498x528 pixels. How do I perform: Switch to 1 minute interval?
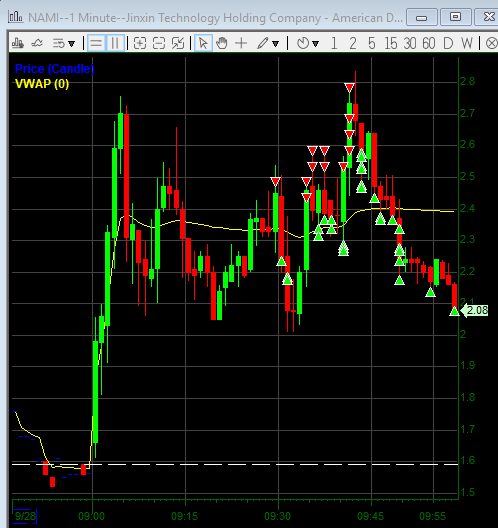tap(334, 43)
